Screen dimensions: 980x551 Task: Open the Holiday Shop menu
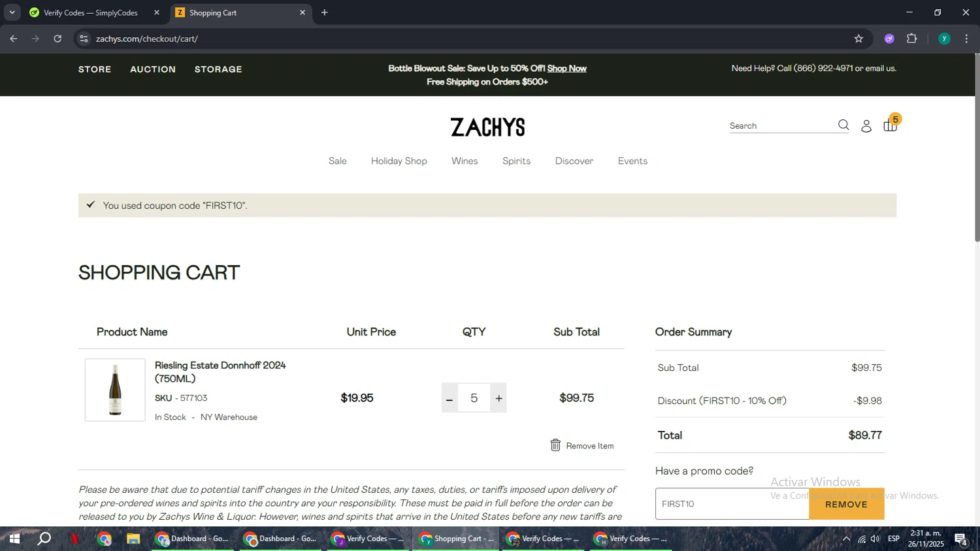tap(399, 161)
